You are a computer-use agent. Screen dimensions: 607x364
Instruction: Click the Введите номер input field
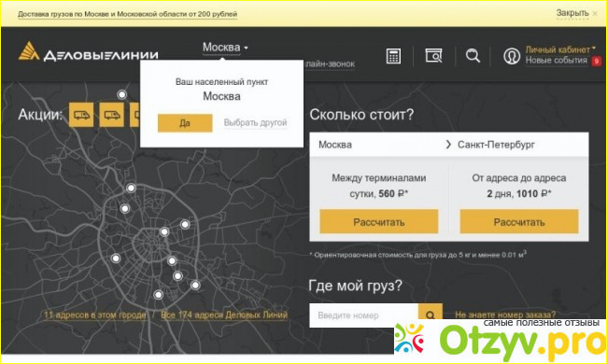point(364,315)
